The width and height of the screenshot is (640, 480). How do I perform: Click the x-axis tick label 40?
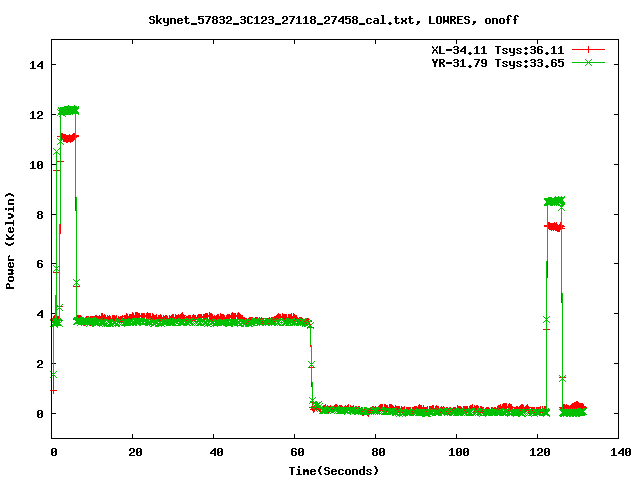pyautogui.click(x=216, y=452)
